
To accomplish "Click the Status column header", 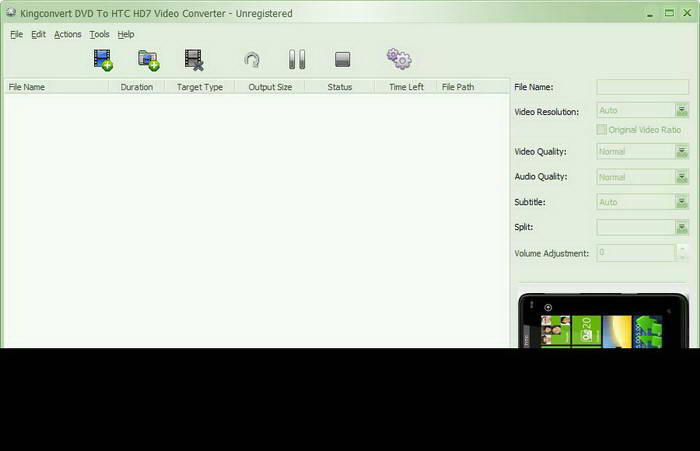I will click(x=340, y=87).
